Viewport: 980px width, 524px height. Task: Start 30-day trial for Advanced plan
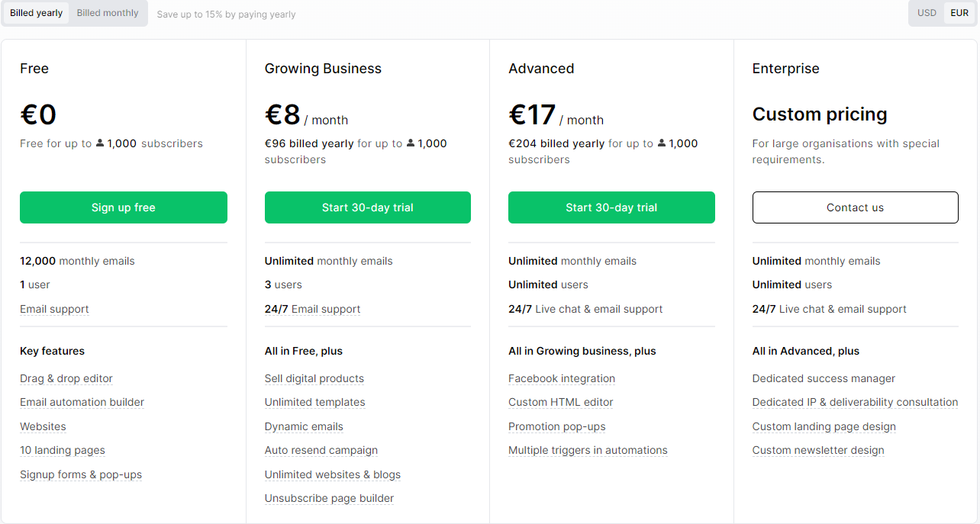(611, 207)
